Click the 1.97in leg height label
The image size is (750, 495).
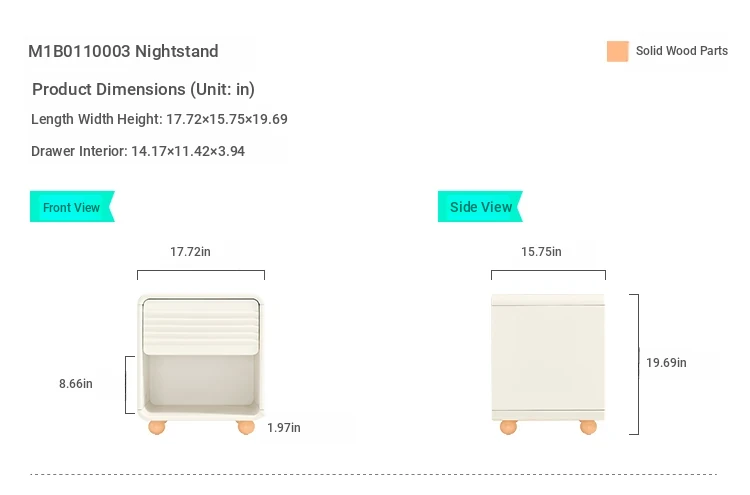(284, 428)
